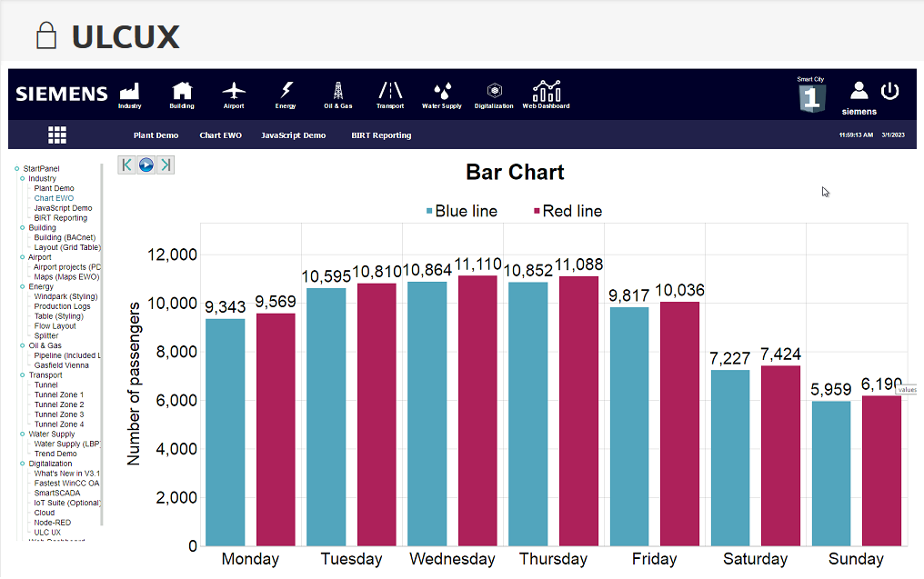Select the Energy lightning bolt icon
The height and width of the screenshot is (579, 924).
pos(286,92)
